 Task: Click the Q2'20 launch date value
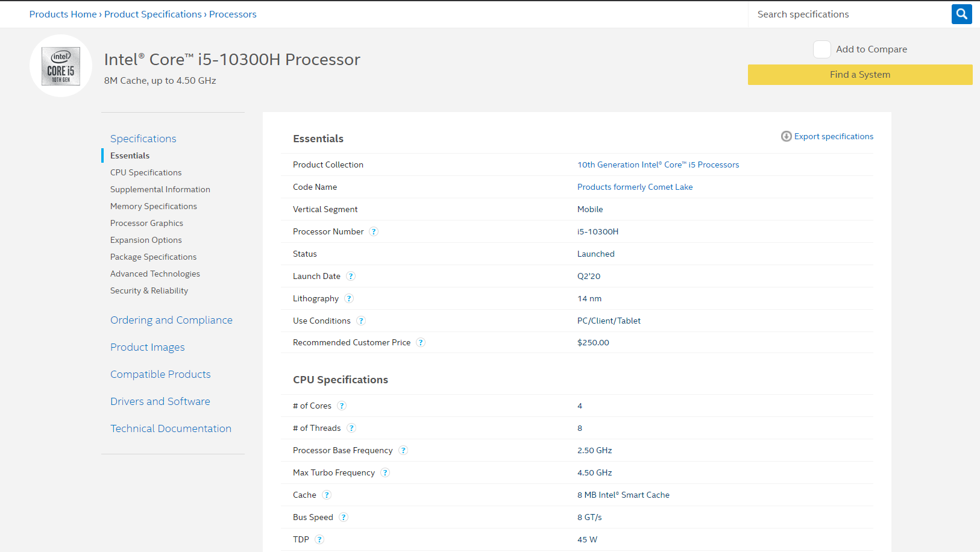pos(589,276)
